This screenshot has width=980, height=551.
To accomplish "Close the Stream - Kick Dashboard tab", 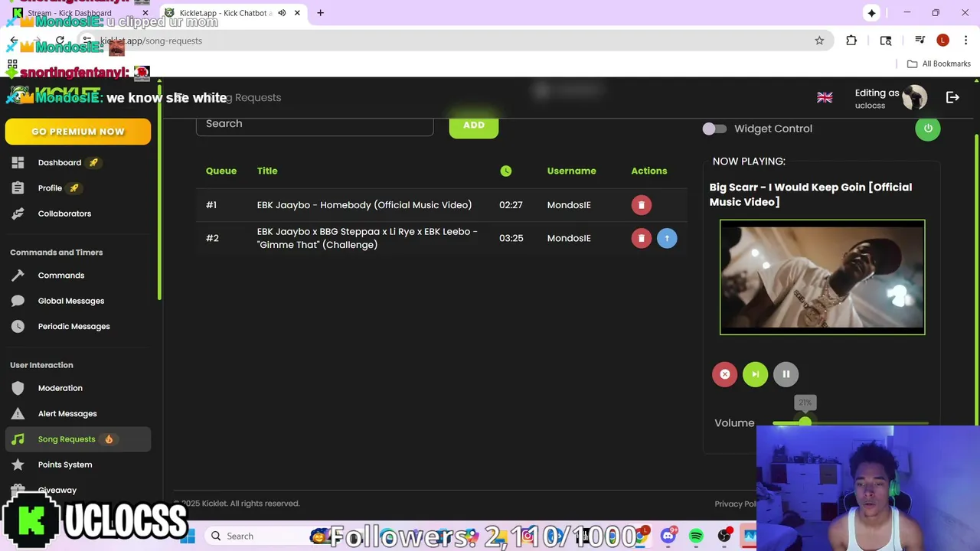I will point(145,13).
